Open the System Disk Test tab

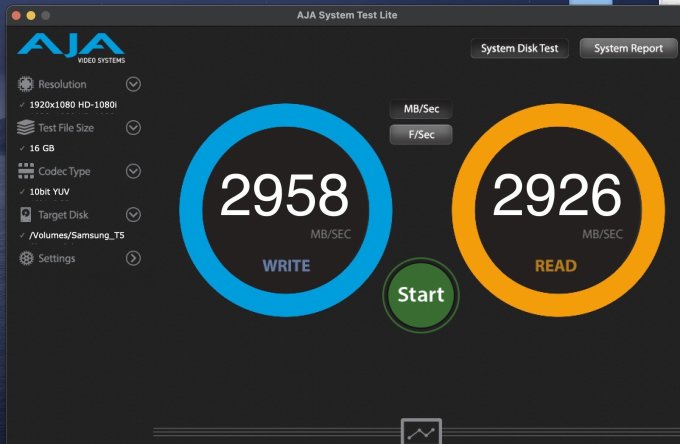point(520,48)
